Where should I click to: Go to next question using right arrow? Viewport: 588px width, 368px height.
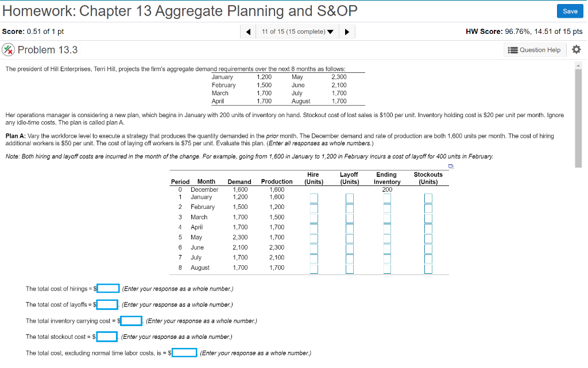click(x=347, y=31)
